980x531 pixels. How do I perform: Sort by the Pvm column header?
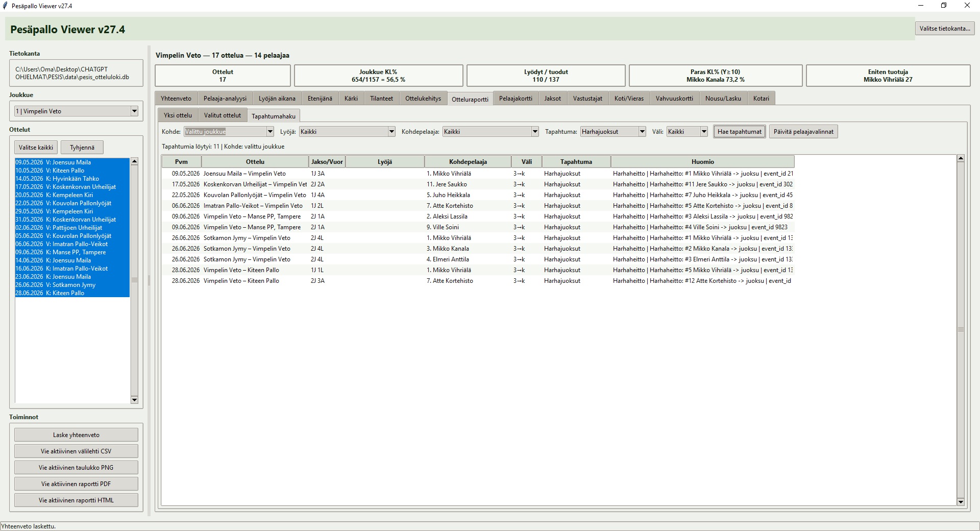181,162
